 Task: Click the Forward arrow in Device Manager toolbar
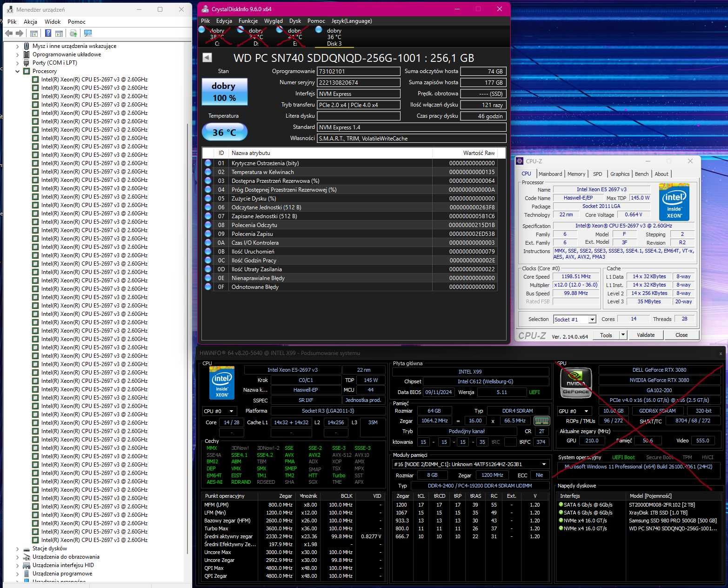(20, 33)
